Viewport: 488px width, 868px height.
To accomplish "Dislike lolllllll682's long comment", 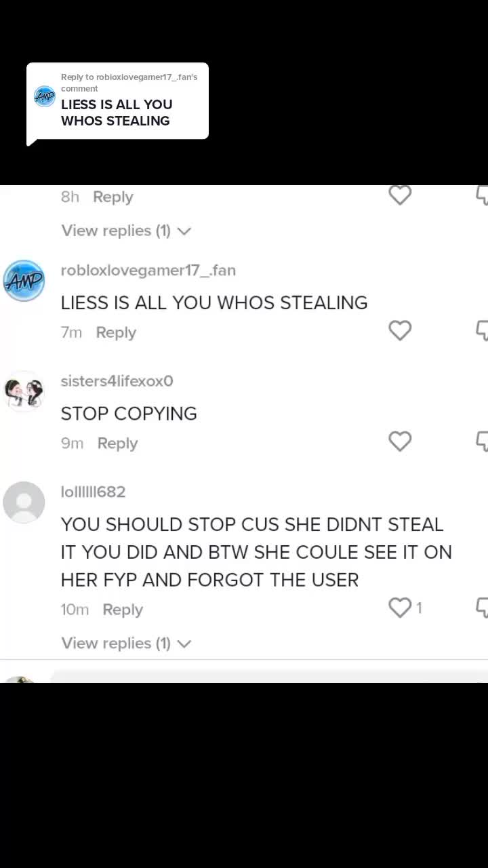I will (482, 608).
